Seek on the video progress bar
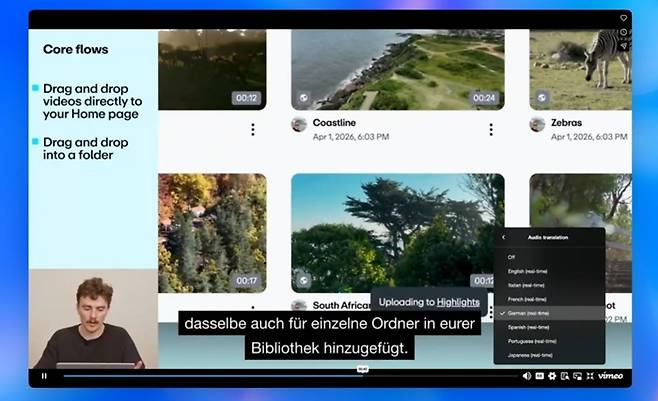The height and width of the screenshot is (401, 658). click(x=290, y=376)
